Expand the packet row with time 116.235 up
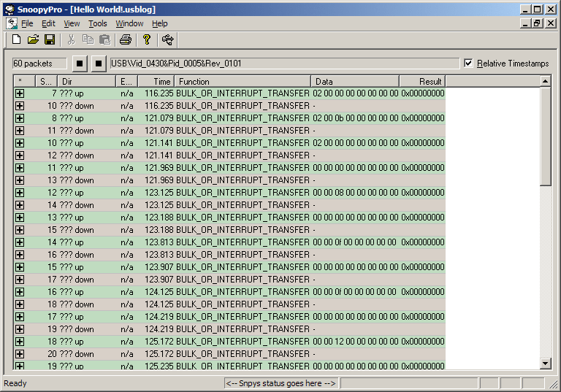Image resolution: width=561 pixels, height=392 pixels. (x=20, y=93)
